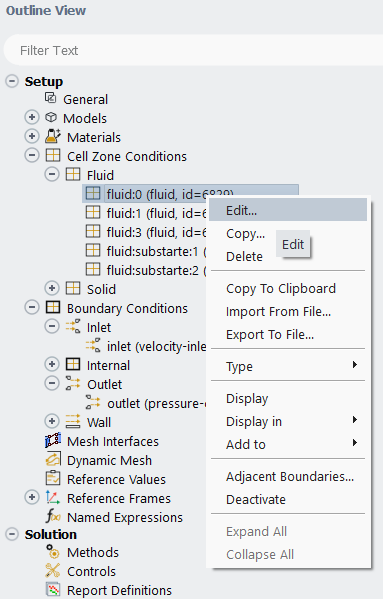
Task: Open Methods via its gear icon
Action: 53,552
